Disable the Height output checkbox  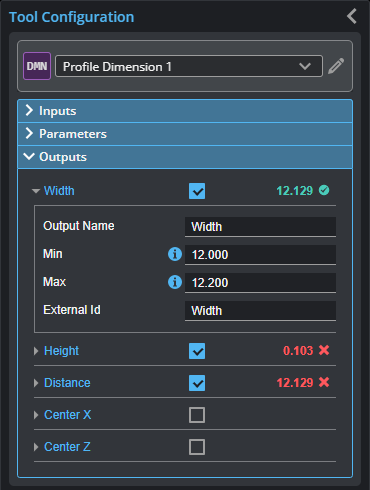(197, 351)
